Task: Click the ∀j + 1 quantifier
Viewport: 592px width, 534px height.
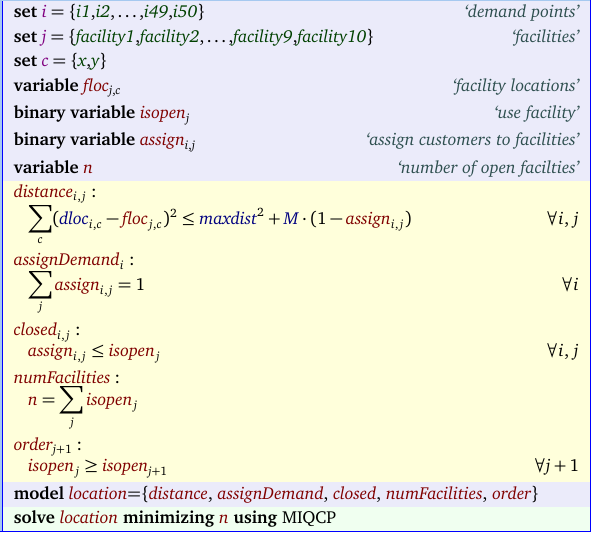Action: point(557,466)
